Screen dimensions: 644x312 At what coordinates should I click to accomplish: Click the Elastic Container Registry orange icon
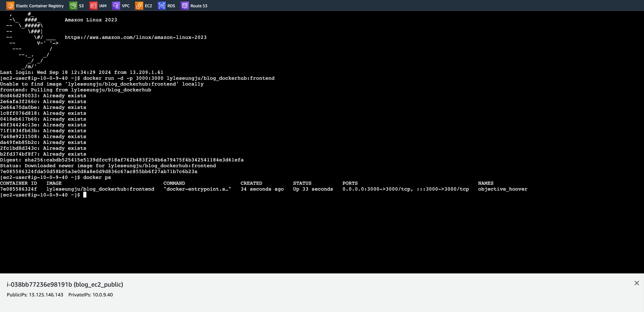(10, 6)
